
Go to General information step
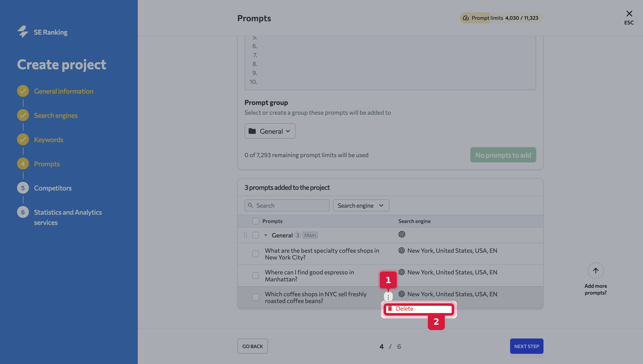pyautogui.click(x=64, y=91)
